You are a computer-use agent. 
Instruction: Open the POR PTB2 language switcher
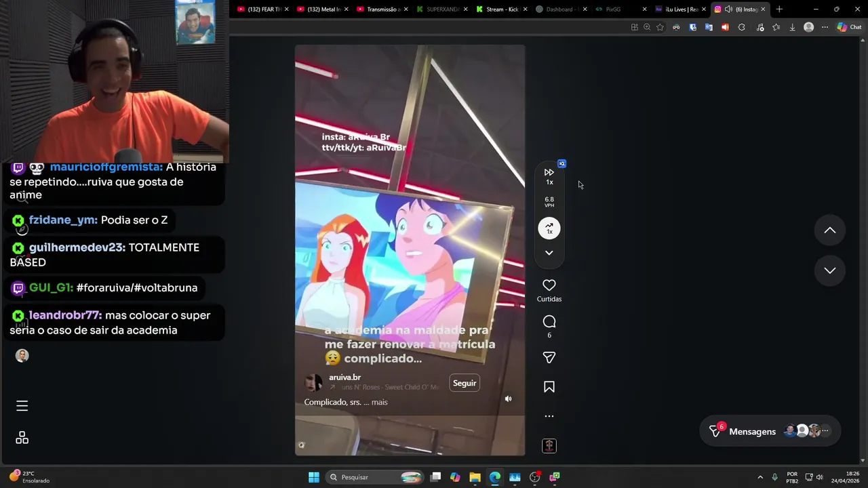(792, 477)
